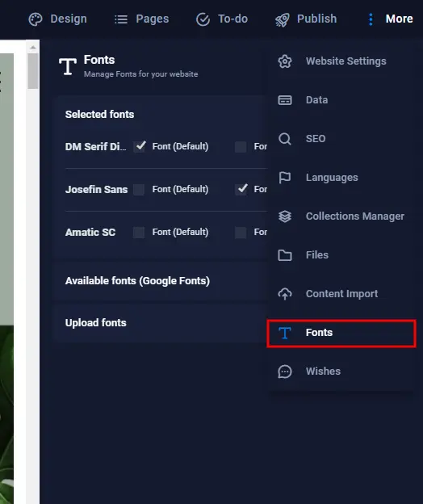
Task: Uncheck DM Serif Display Font (Default) checkbox
Action: point(140,146)
